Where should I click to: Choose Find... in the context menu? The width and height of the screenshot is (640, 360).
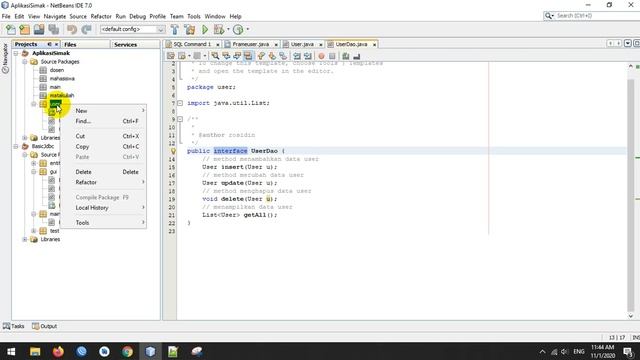pyautogui.click(x=105, y=121)
